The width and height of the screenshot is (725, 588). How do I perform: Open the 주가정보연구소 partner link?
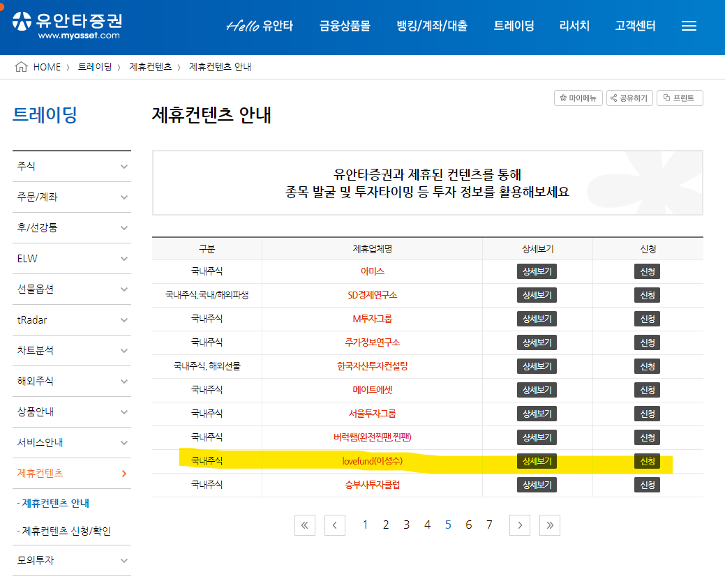coord(372,342)
